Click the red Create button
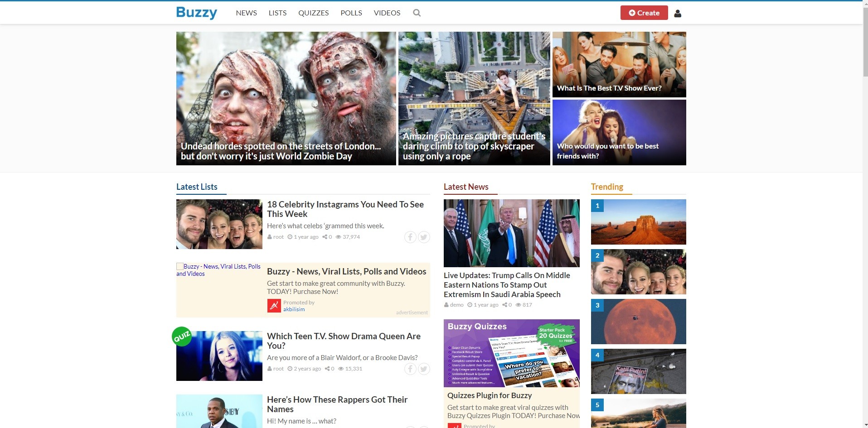The image size is (868, 428). 644,13
